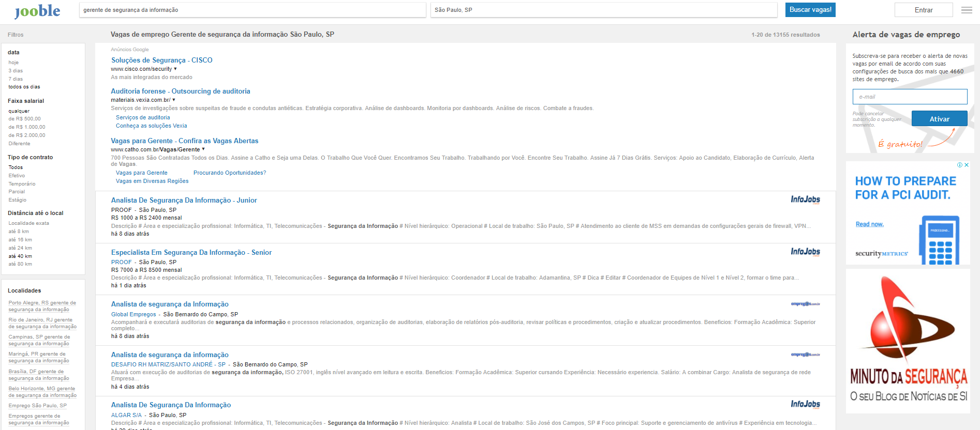Open the hamburger menu icon

[x=967, y=10]
